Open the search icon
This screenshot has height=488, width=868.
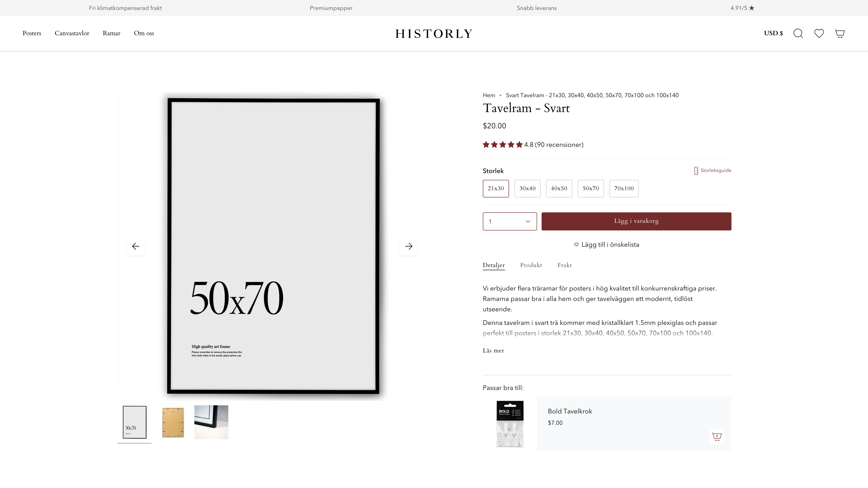click(x=798, y=33)
